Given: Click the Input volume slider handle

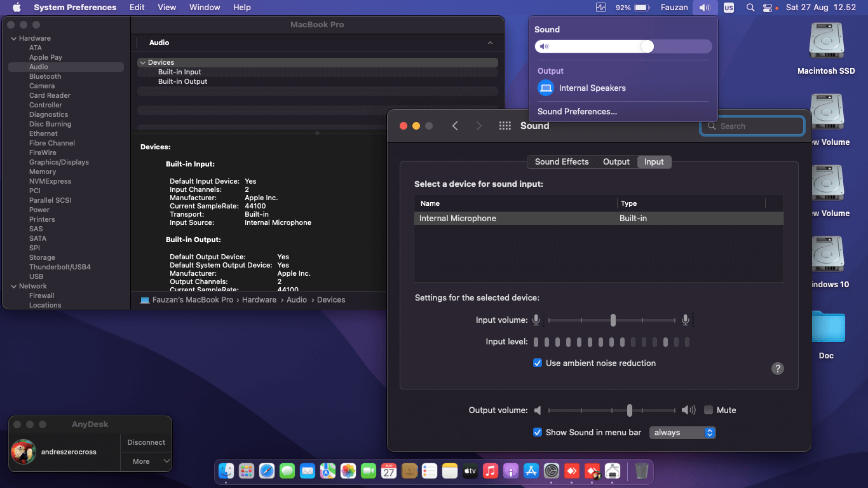Looking at the screenshot, I should (x=613, y=320).
